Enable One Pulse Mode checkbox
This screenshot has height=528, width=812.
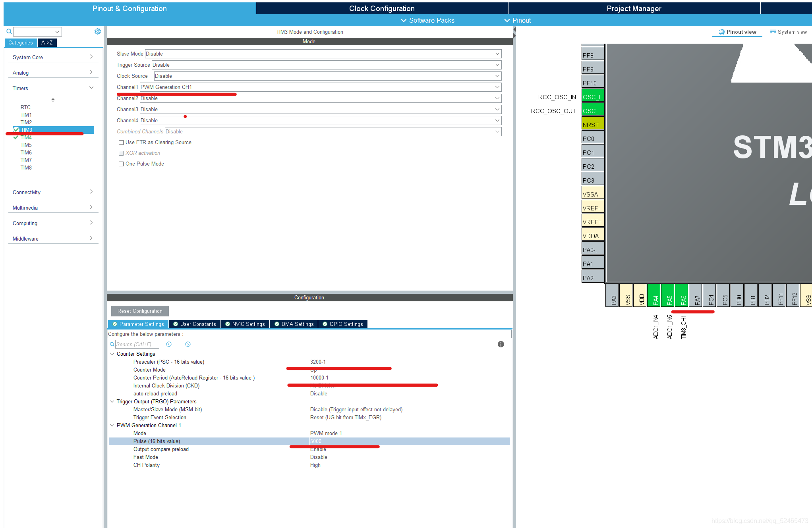pos(121,164)
